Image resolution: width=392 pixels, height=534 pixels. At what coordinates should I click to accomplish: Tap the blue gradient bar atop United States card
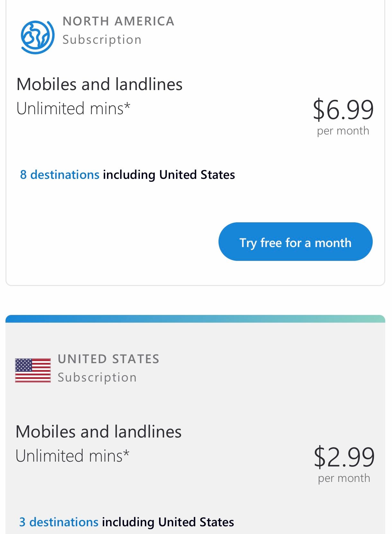click(x=195, y=319)
